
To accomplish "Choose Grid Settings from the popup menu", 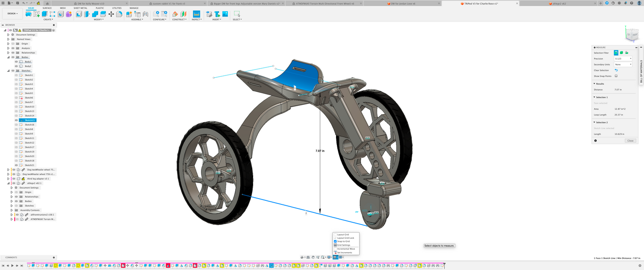I will [x=343, y=245].
